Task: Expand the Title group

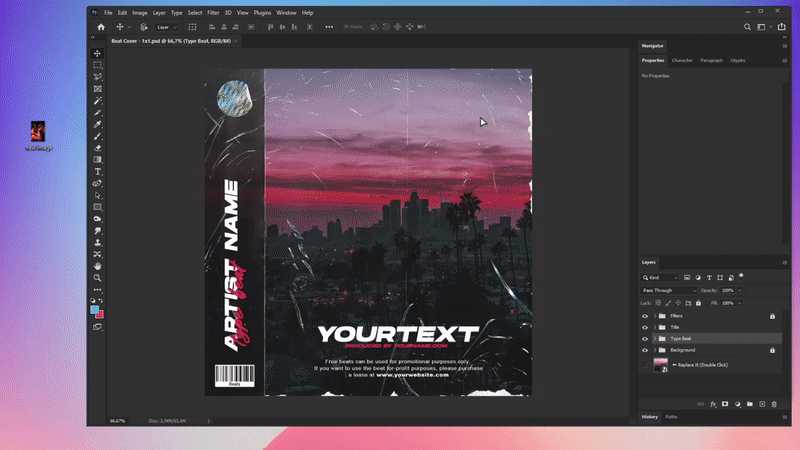Action: coord(655,328)
